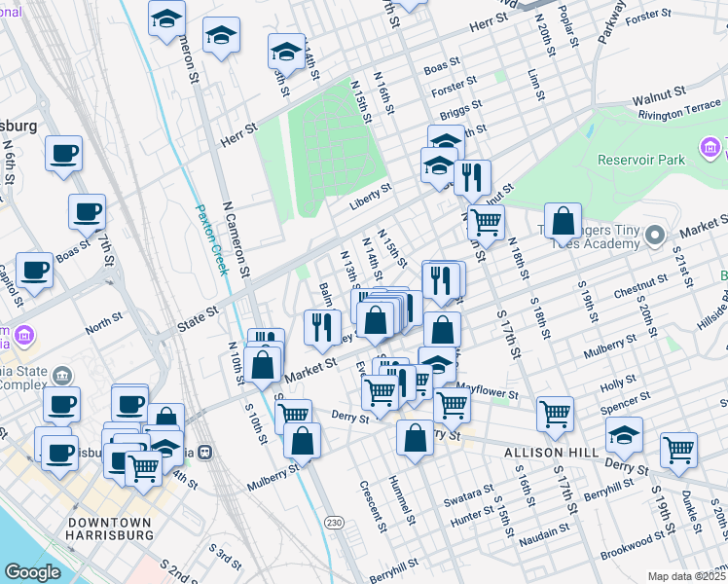Click shopping bag marker near N 10th St
This screenshot has height=584, width=728.
pyautogui.click(x=263, y=367)
